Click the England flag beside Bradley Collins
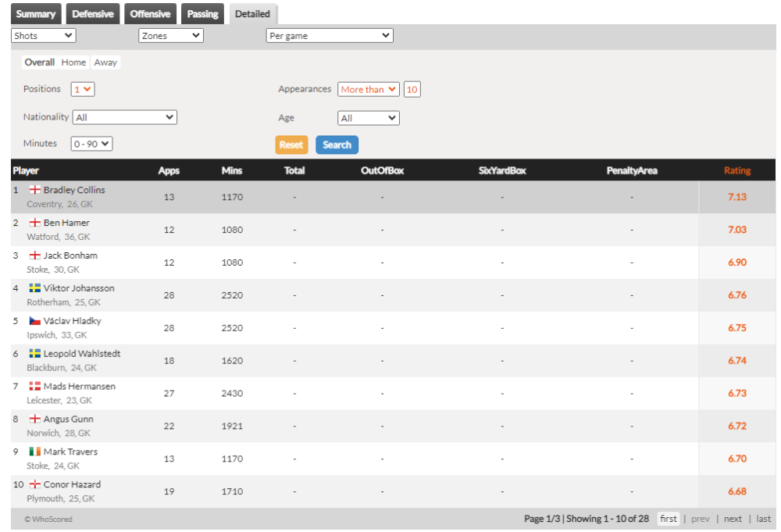Image resolution: width=781 pixels, height=532 pixels. (34, 190)
